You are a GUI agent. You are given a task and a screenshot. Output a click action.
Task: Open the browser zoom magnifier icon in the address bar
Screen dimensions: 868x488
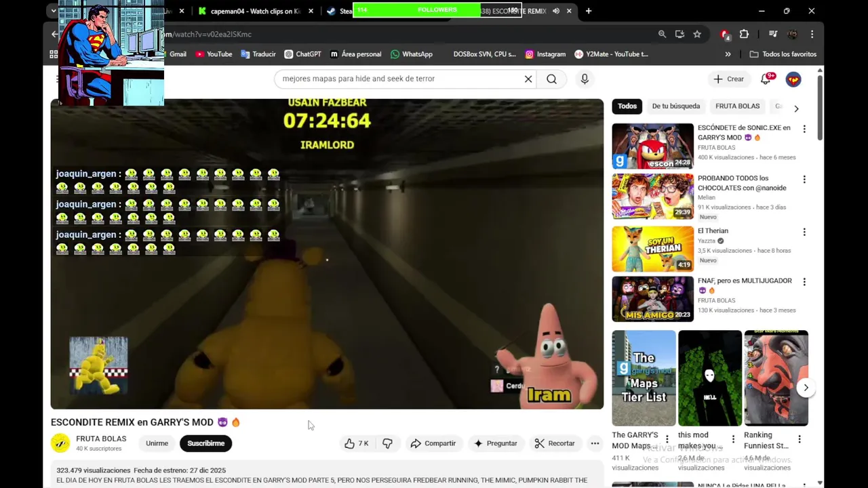pos(662,34)
